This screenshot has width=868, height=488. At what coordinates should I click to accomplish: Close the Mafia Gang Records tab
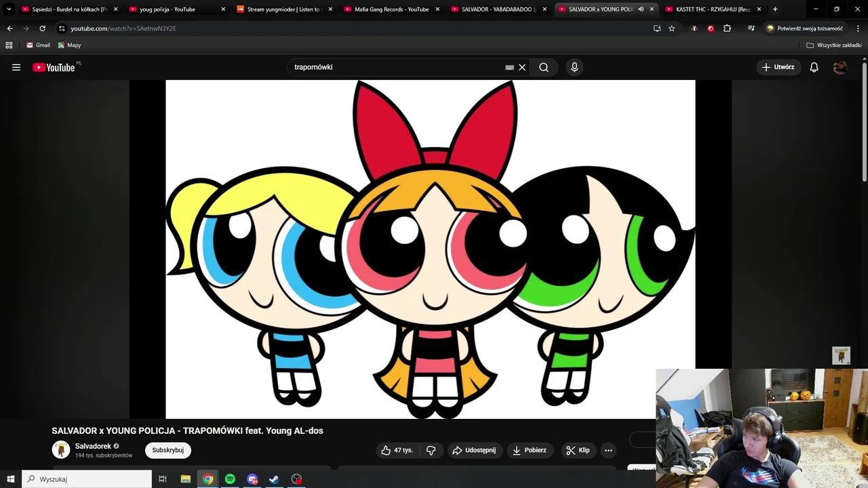(437, 9)
